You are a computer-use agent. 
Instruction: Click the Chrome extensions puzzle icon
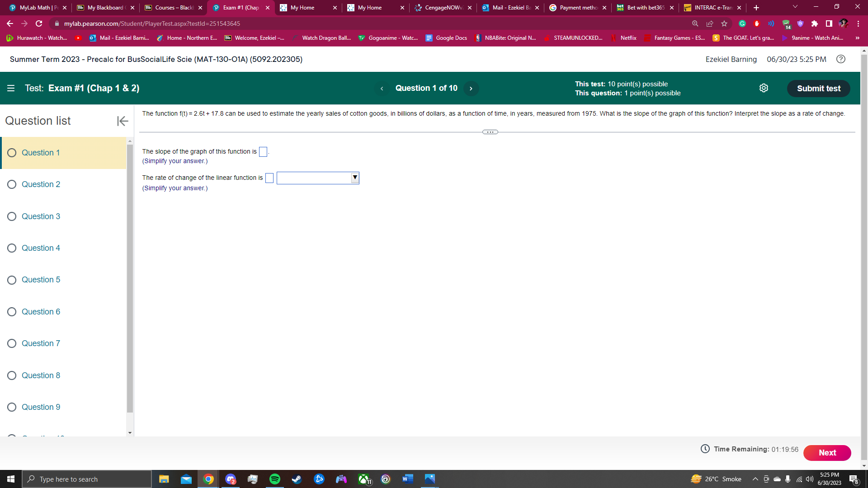(815, 23)
